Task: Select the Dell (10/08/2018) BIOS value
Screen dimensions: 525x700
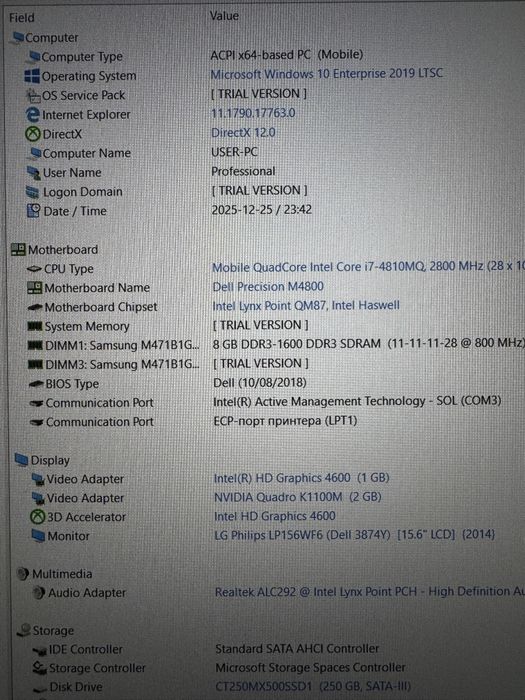Action: (260, 383)
